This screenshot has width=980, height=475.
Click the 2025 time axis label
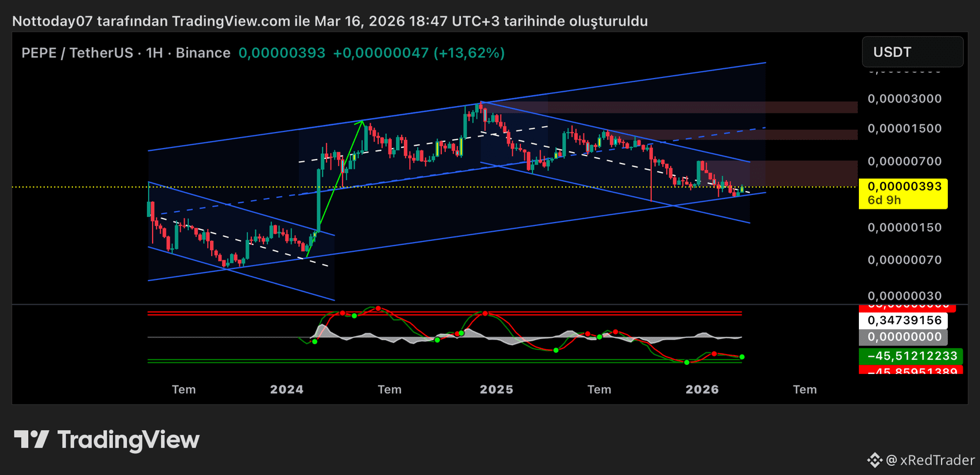496,390
